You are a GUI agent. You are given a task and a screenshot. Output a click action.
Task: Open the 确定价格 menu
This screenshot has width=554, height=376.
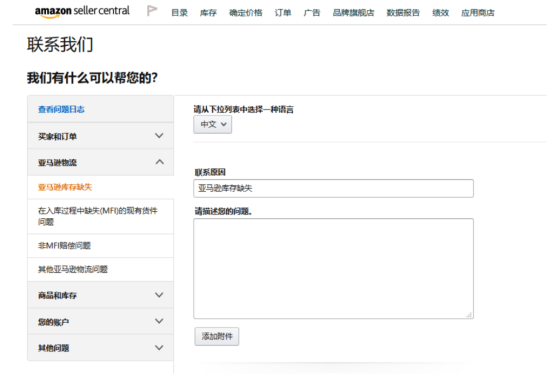[246, 13]
